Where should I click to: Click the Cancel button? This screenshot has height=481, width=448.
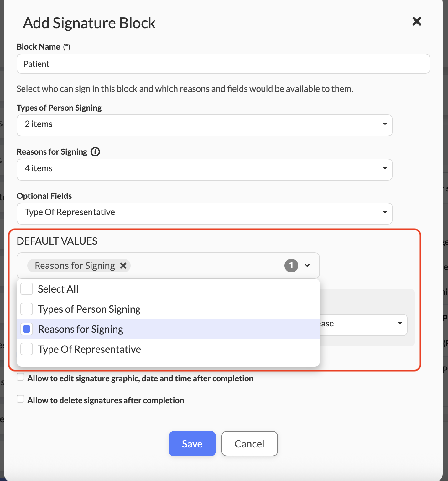coord(249,444)
